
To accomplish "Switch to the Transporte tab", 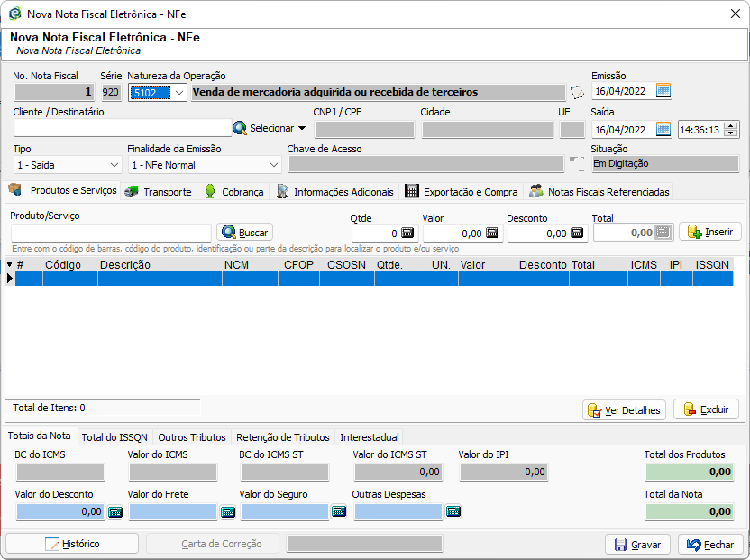I will coord(158,192).
